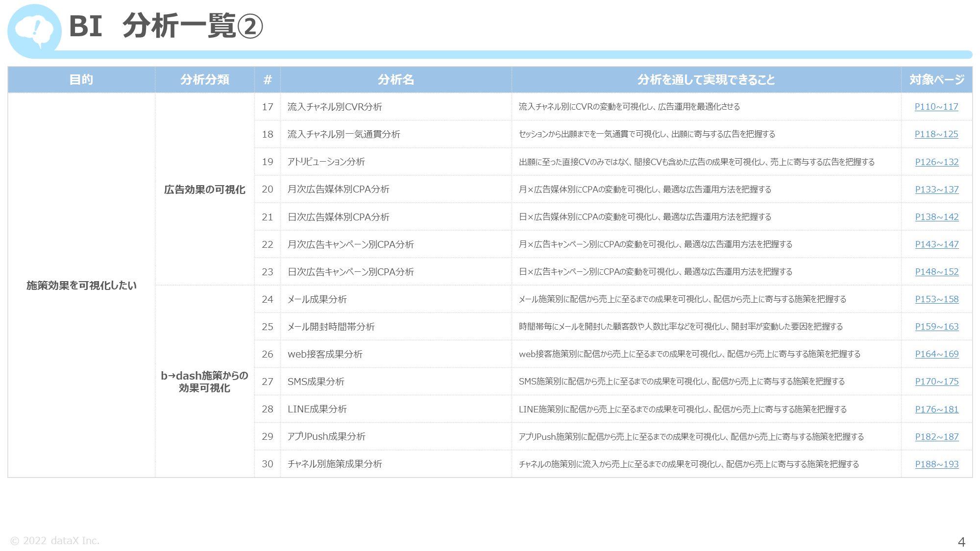Open page link P170~175
Image resolution: width=980 pixels, height=551 pixels.
point(937,382)
